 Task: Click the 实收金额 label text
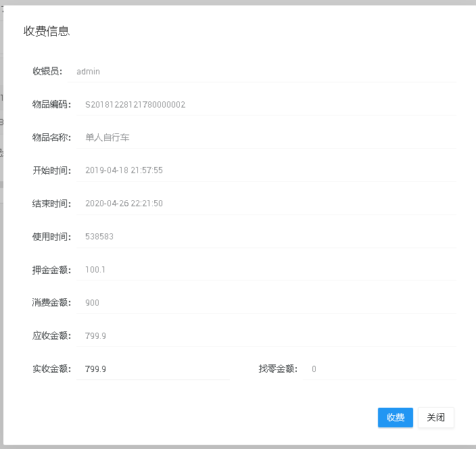coord(51,369)
